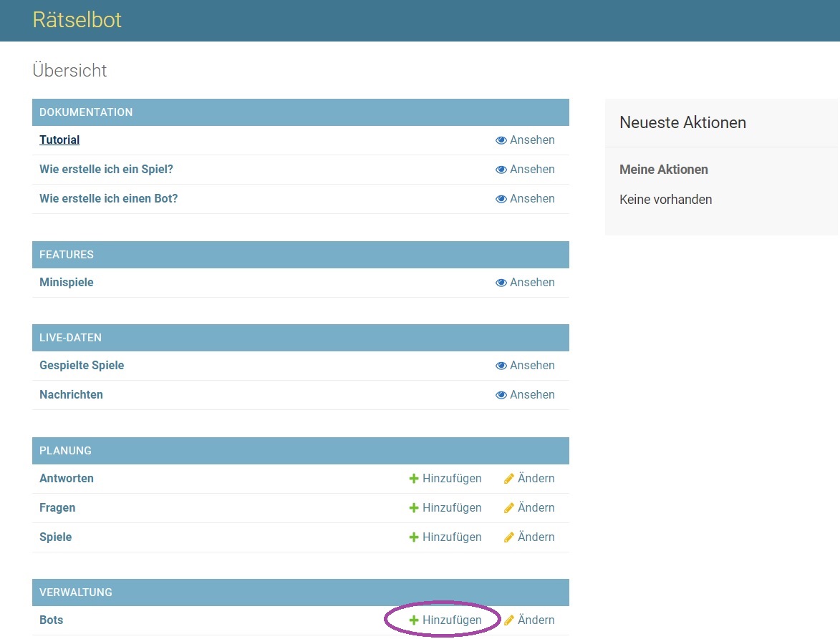Select the Planung section header

click(x=65, y=451)
